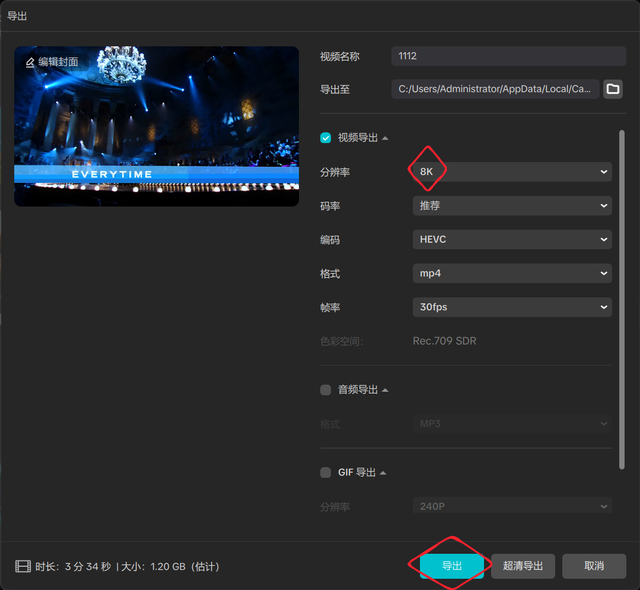The height and width of the screenshot is (590, 640).
Task: Open the 编码 dropdown showing HEVC
Action: [511, 240]
